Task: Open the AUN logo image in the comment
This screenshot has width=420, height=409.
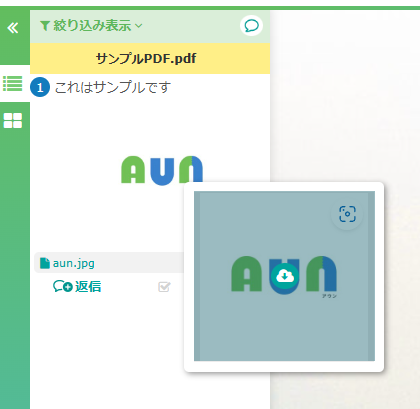Action: pos(162,170)
